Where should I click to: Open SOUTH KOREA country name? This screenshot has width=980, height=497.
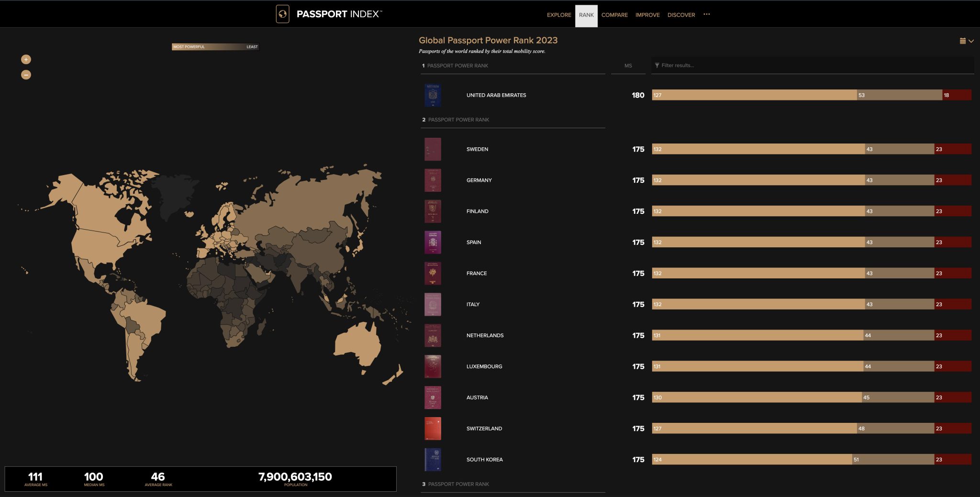(484, 460)
